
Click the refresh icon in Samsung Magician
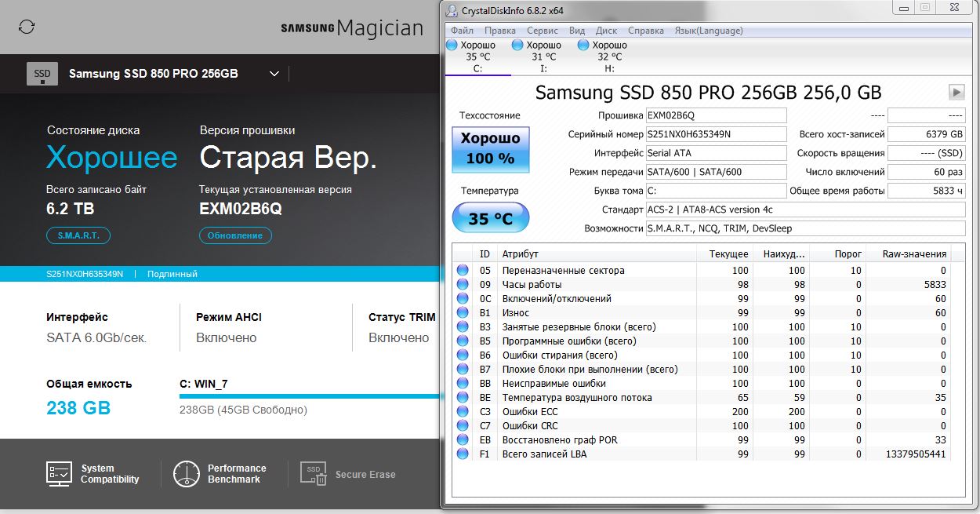tap(27, 27)
